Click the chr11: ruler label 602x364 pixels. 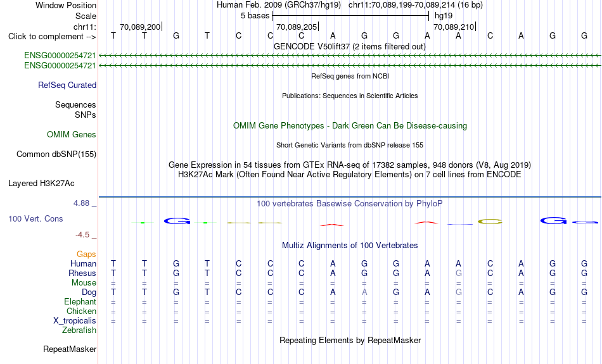pos(85,27)
